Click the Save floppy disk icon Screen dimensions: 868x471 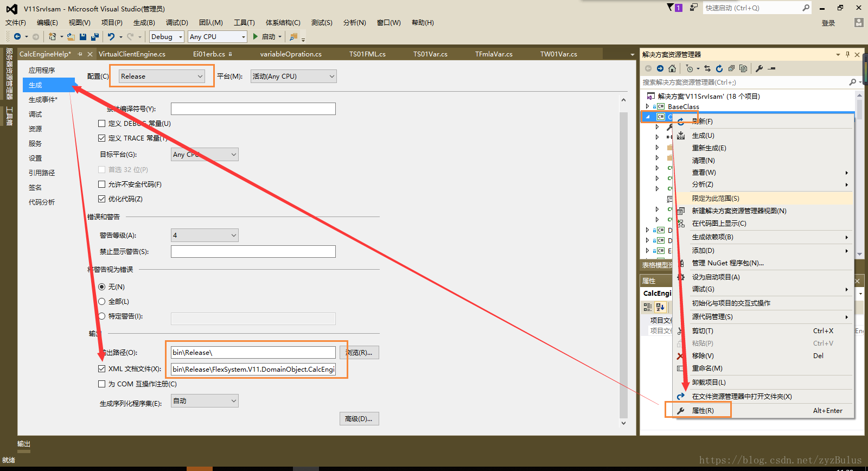coord(83,36)
